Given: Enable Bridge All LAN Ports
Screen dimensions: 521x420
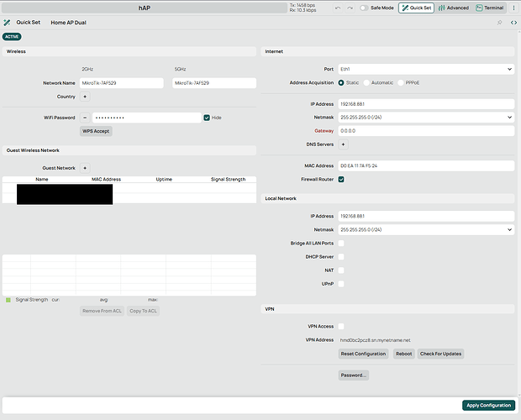Looking at the screenshot, I should coord(341,244).
